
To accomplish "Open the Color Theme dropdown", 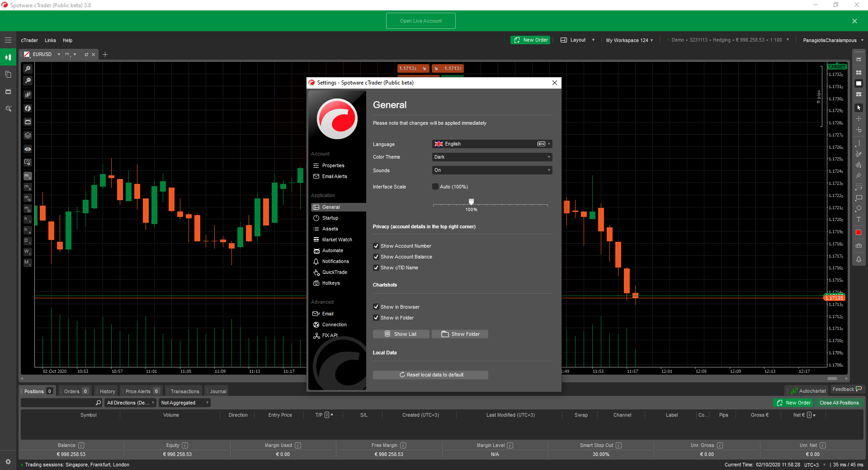I will point(492,157).
